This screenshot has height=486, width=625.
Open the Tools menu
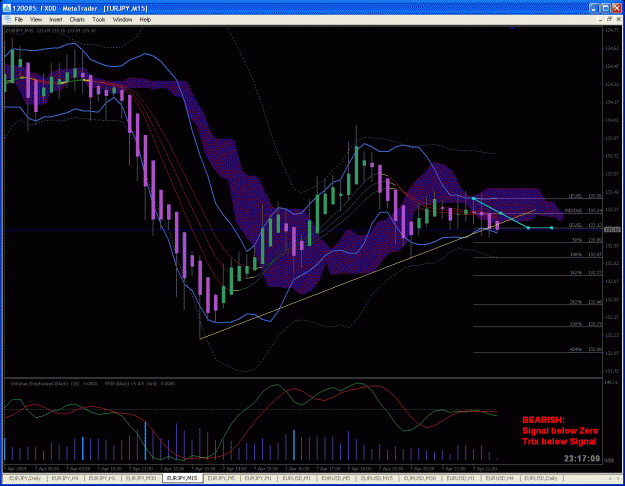[98, 19]
